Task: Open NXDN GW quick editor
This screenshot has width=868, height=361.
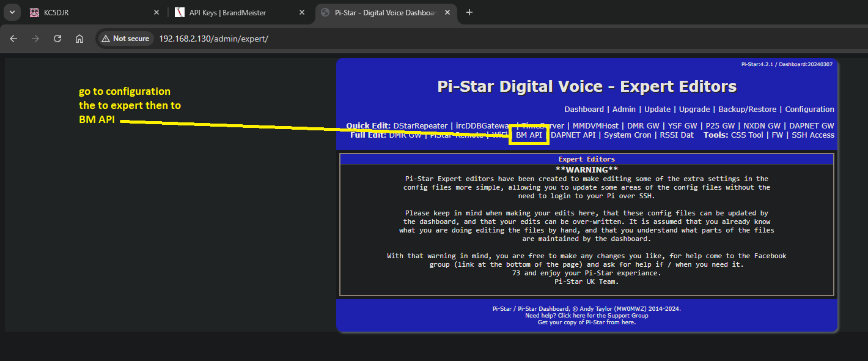Action: click(762, 126)
